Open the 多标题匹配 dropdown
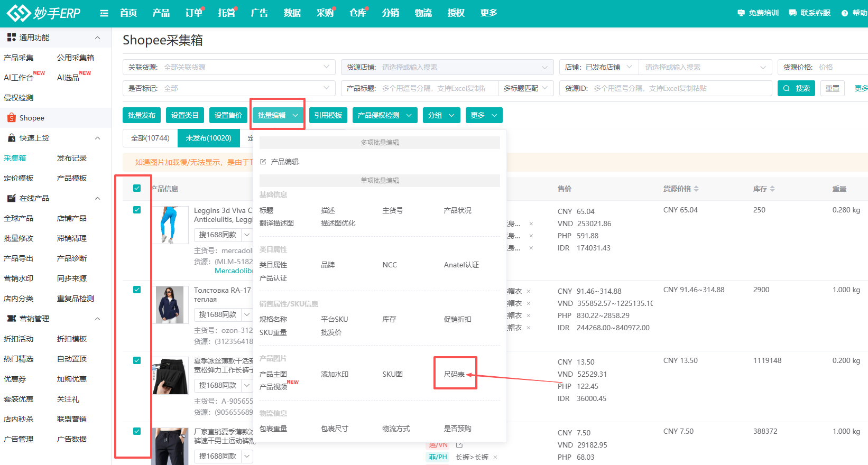The width and height of the screenshot is (868, 465). pyautogui.click(x=526, y=88)
